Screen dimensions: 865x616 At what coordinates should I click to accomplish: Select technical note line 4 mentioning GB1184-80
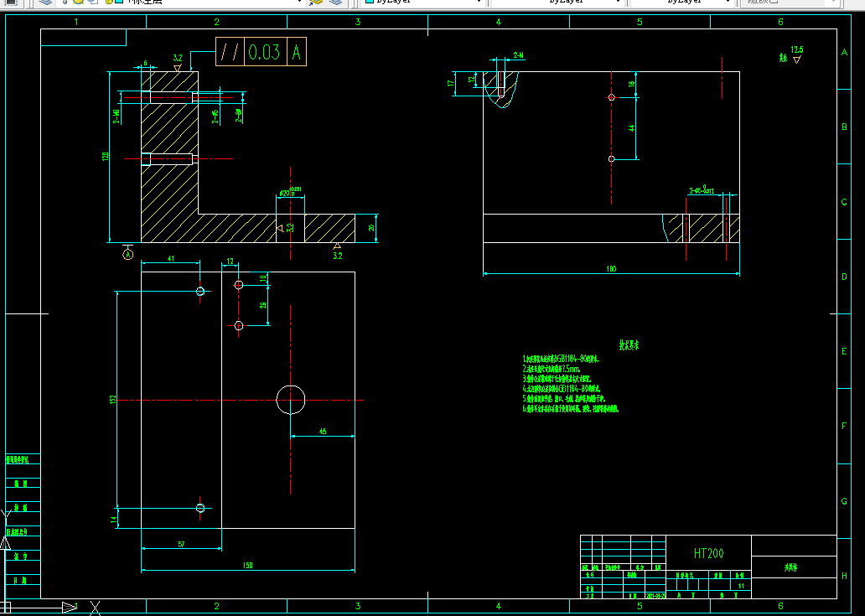562,389
